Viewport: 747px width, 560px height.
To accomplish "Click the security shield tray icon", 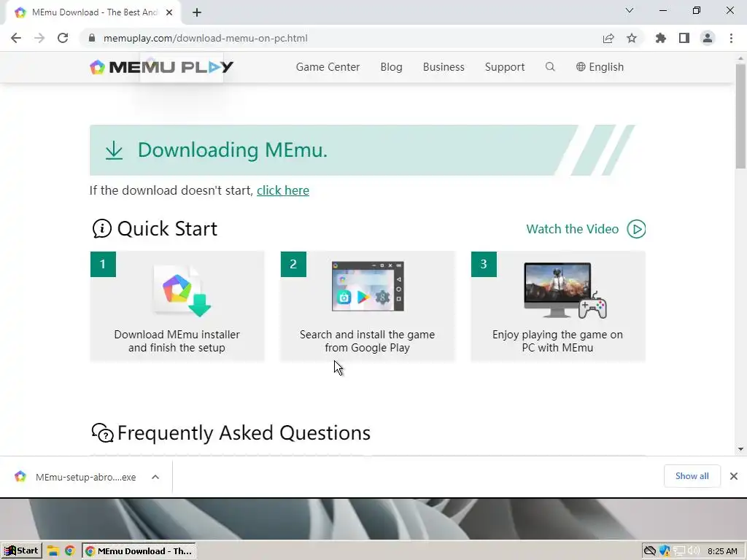I will point(664,551).
